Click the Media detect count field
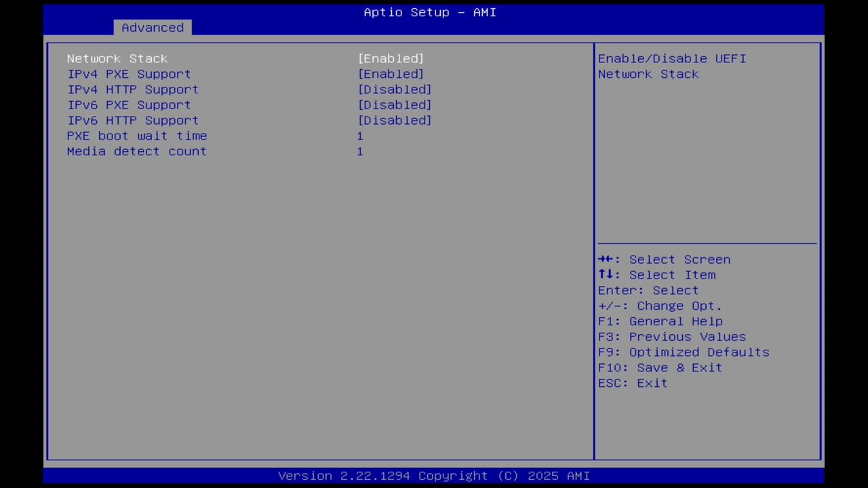The image size is (868, 488). coord(360,151)
